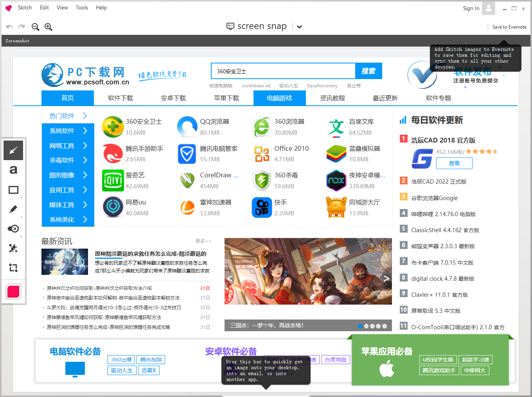The image size is (532, 397).
Task: Expand the 媒体工具 category chevron
Action: coord(85,205)
